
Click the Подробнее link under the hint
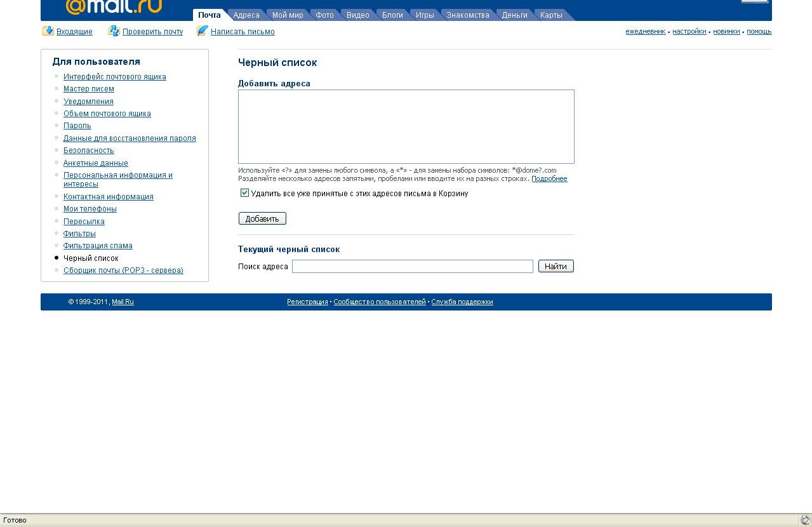(x=549, y=179)
